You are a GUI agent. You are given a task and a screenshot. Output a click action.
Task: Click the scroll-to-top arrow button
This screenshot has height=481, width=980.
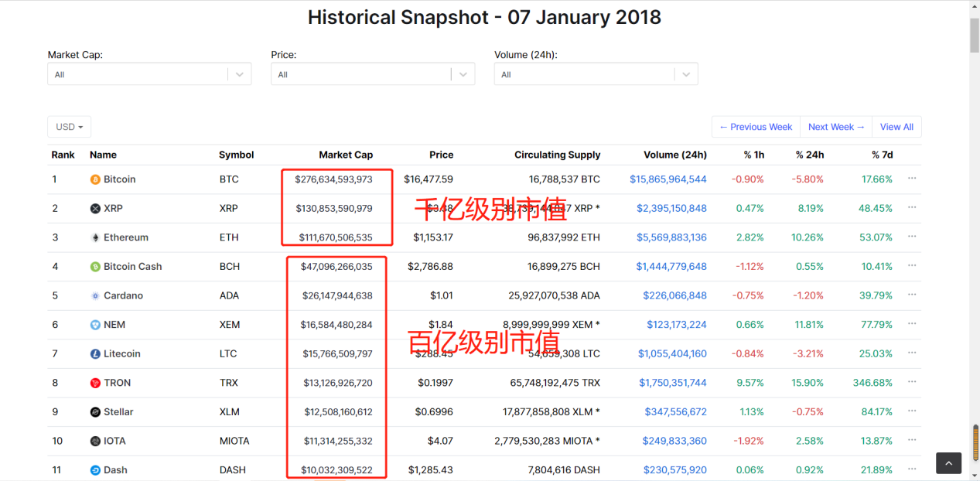point(948,462)
